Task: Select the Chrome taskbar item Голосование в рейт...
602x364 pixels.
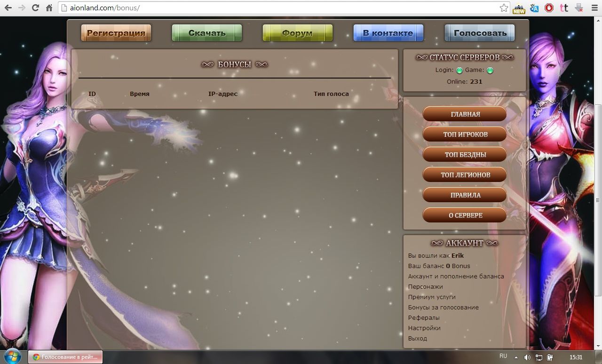Action: pos(65,357)
